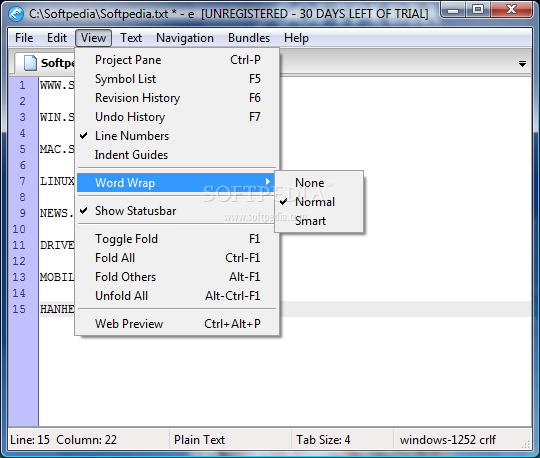Set word wrap to None
This screenshot has width=540, height=458.
(x=319, y=183)
